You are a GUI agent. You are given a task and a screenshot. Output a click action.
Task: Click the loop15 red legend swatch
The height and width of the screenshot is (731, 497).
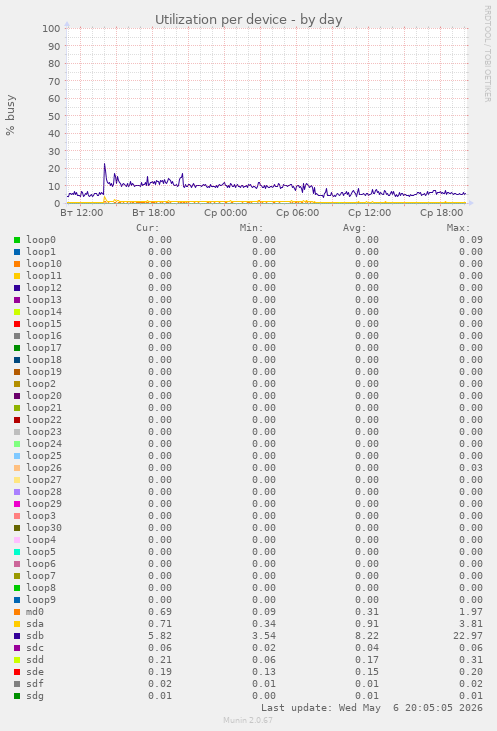[17, 324]
